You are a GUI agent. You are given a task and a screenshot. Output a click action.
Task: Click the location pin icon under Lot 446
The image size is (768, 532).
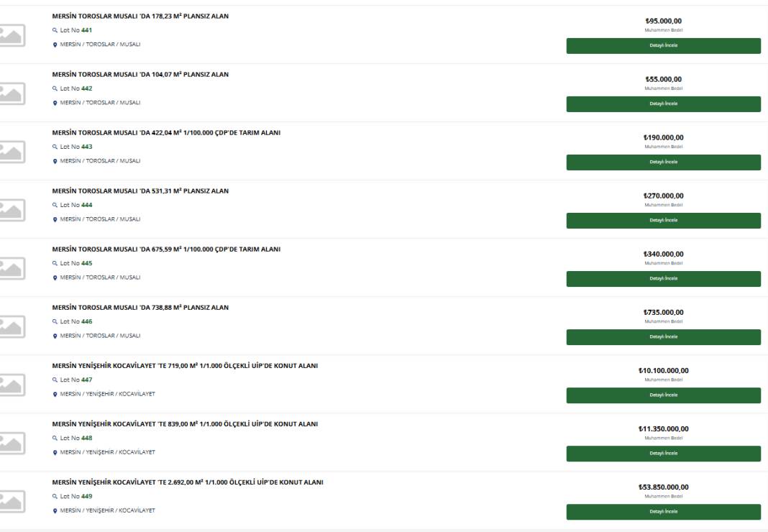(55, 336)
